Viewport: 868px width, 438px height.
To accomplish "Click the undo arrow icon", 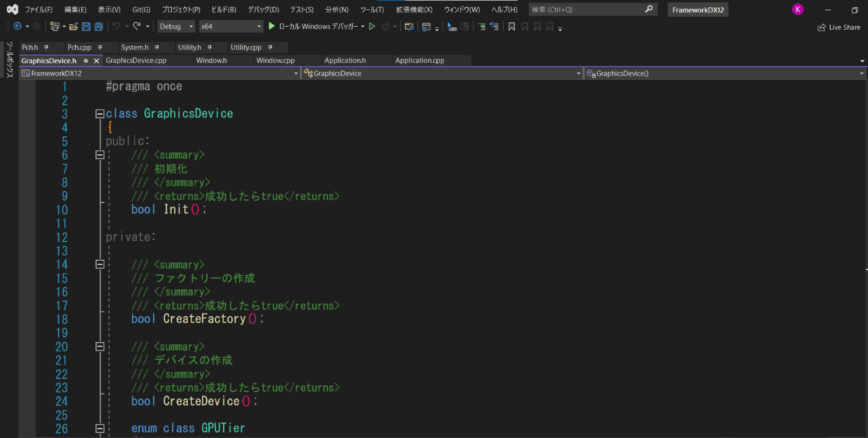I will point(116,26).
